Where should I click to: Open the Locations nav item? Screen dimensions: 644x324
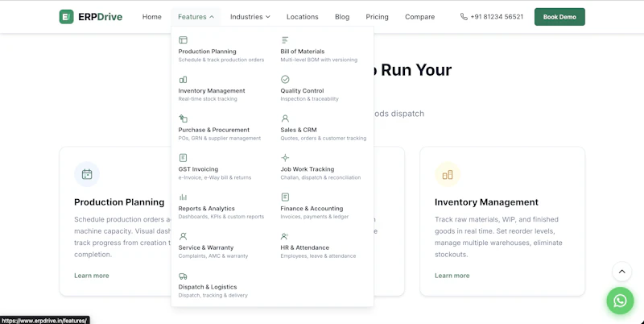click(303, 17)
